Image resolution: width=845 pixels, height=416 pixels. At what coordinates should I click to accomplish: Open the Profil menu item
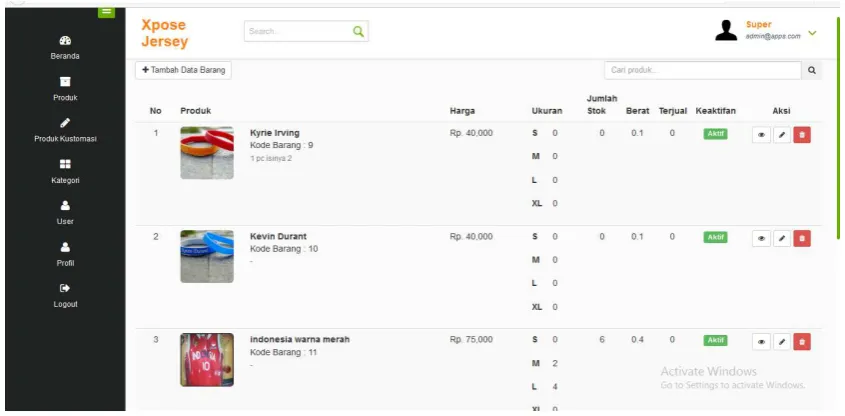[65, 254]
